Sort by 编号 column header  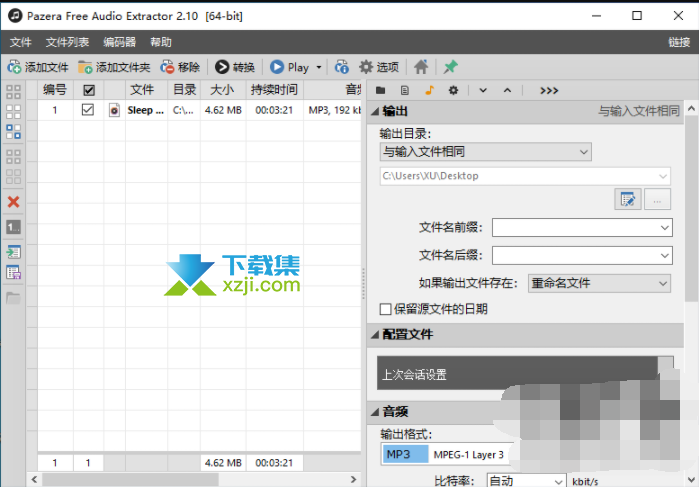[55, 90]
